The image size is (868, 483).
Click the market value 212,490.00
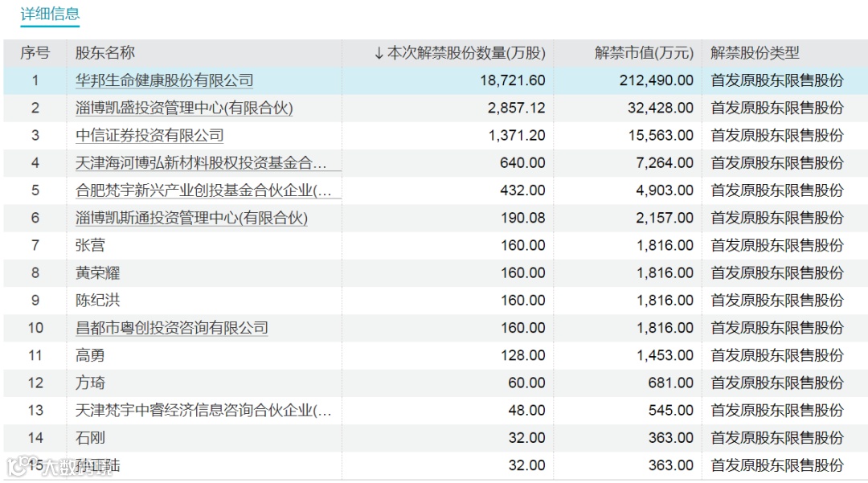(x=657, y=81)
